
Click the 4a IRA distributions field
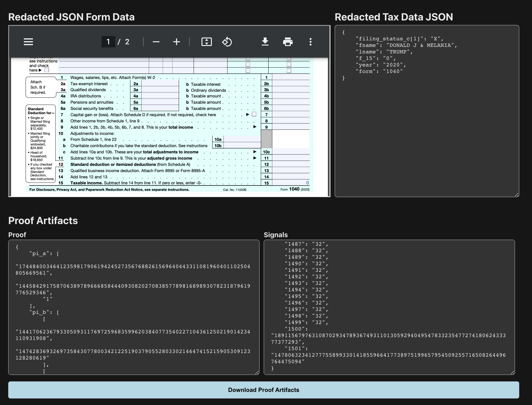(160, 96)
